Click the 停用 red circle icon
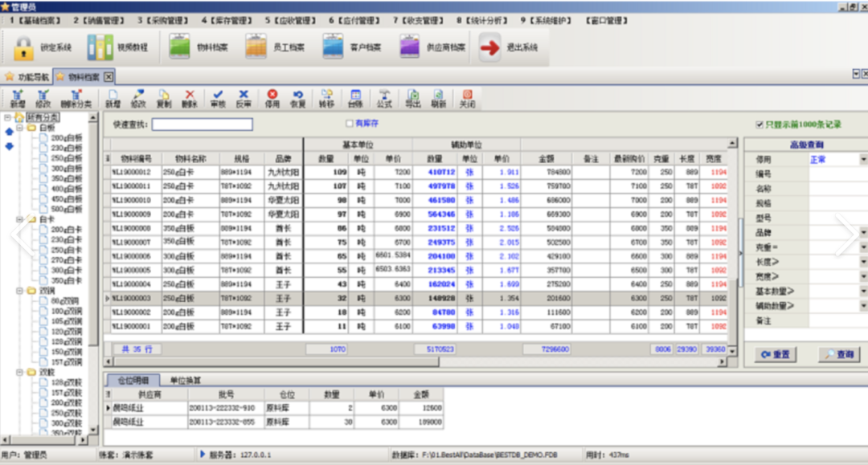Screen dimensions: 868x465 [x=272, y=99]
